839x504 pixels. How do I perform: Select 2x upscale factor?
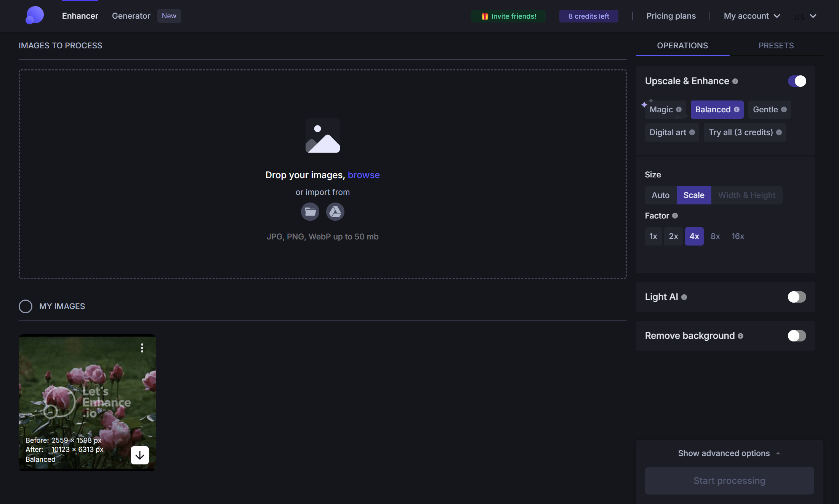click(674, 236)
